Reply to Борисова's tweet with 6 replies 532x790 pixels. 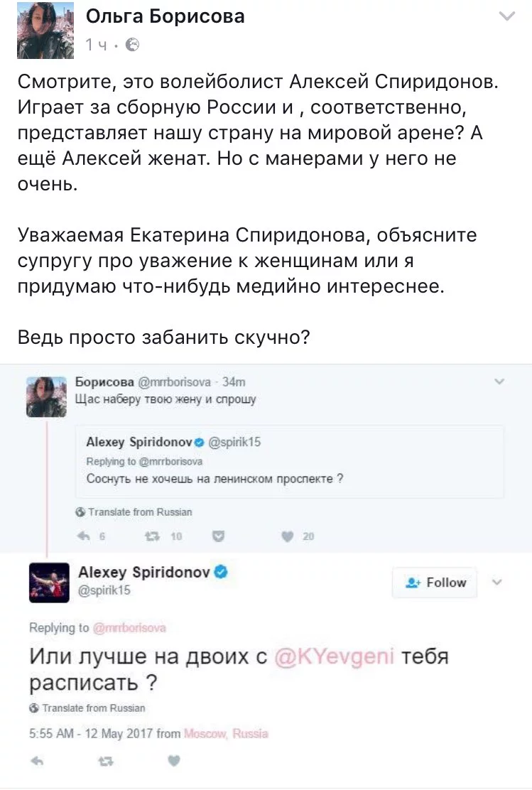click(x=84, y=537)
